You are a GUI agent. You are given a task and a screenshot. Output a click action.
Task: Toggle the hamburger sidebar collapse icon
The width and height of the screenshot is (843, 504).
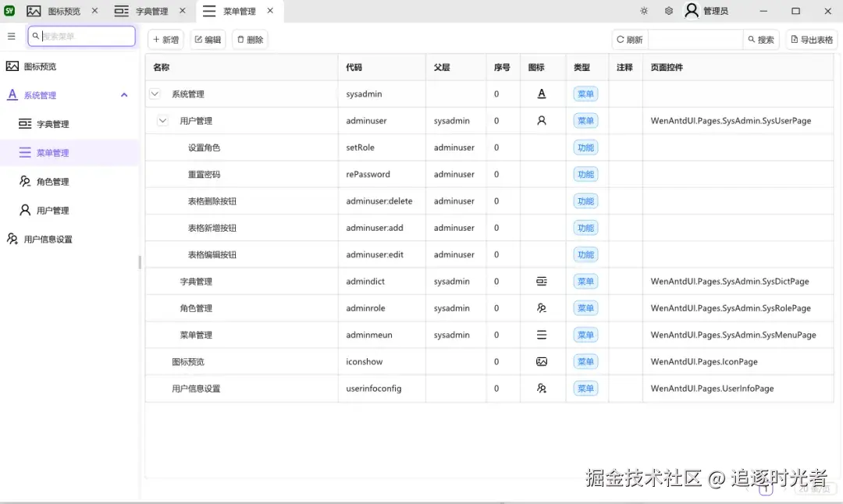[x=11, y=37]
